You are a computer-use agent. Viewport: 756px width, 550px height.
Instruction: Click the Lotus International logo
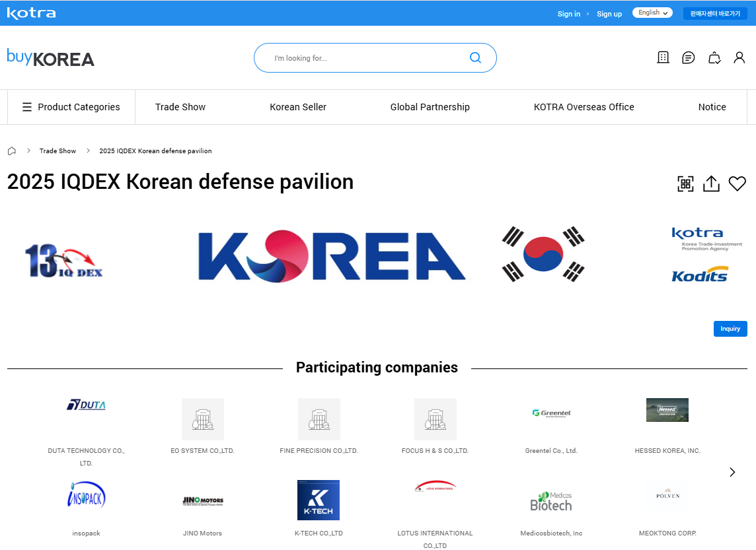(435, 486)
